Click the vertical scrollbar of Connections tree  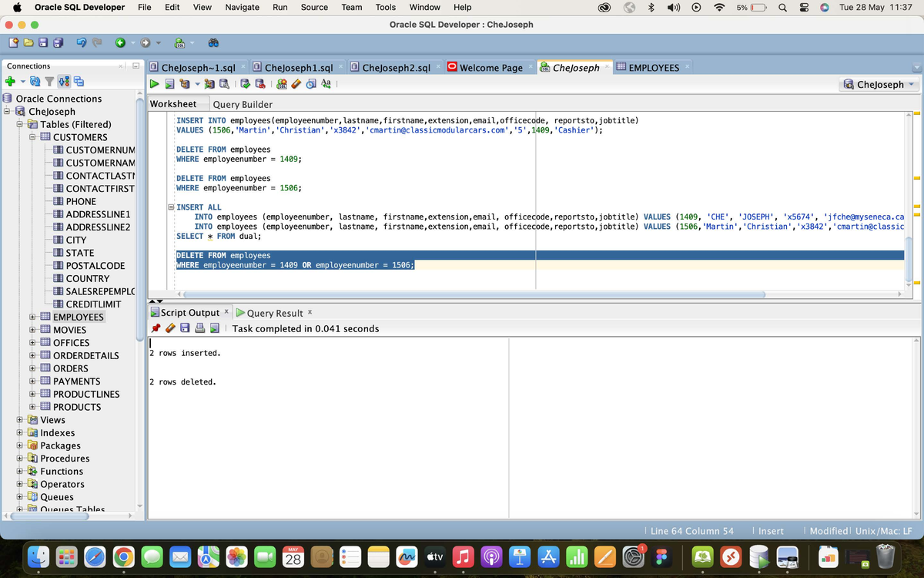pos(139,220)
